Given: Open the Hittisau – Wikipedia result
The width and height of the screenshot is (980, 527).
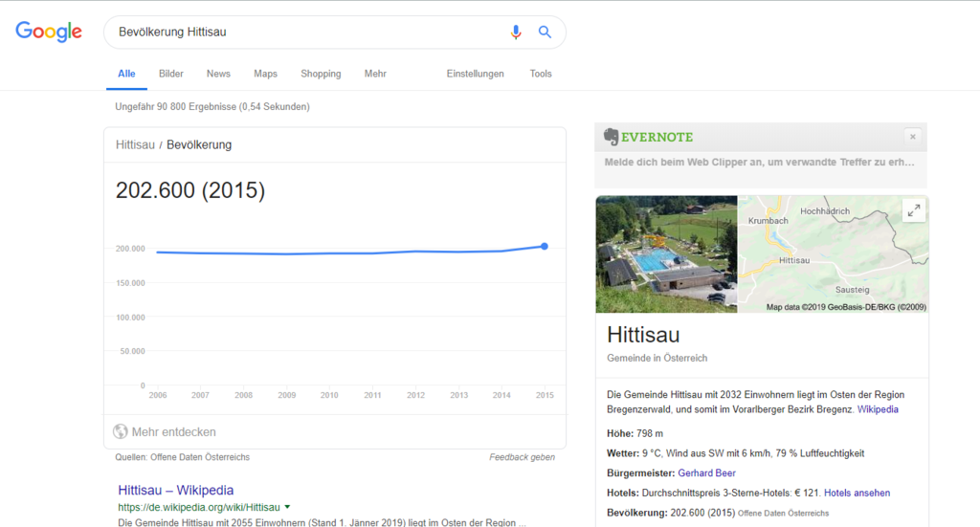Looking at the screenshot, I should [x=175, y=490].
